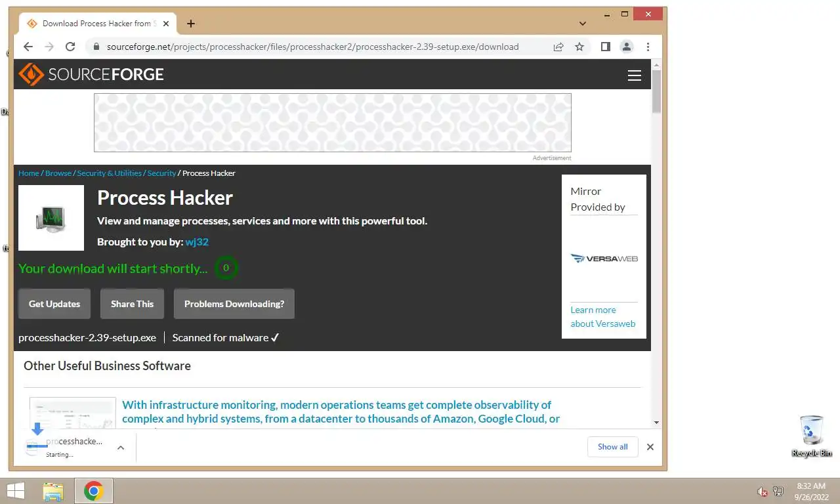Open the side panel icon in Chrome
840x504 pixels.
[606, 47]
